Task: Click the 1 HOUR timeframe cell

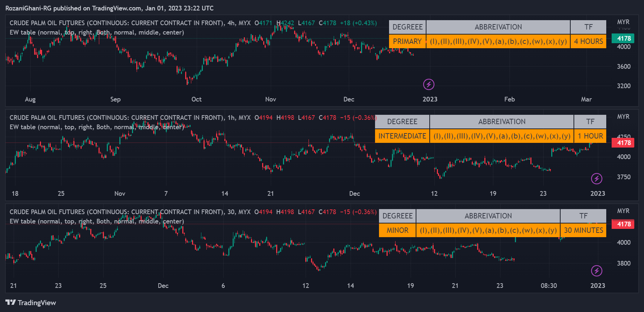Action: [x=590, y=136]
